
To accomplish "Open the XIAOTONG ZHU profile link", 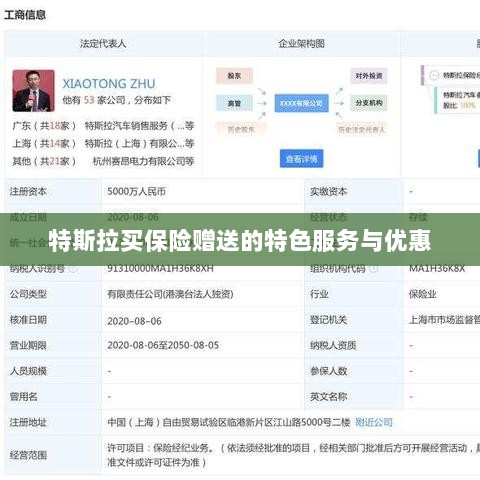I will [109, 83].
